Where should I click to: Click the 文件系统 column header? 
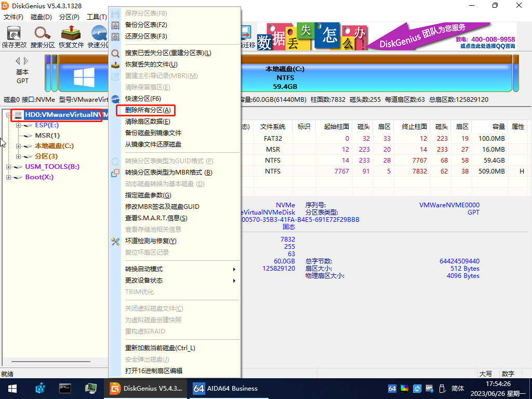tap(273, 127)
